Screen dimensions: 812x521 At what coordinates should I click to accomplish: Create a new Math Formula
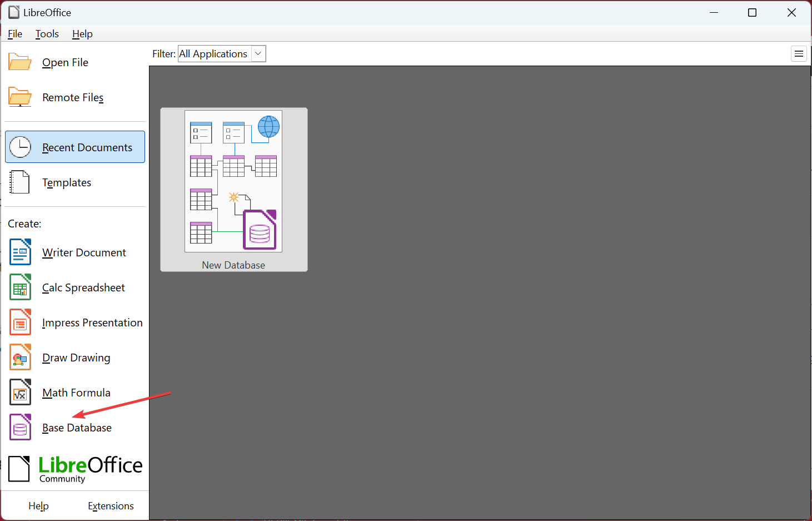[76, 393]
